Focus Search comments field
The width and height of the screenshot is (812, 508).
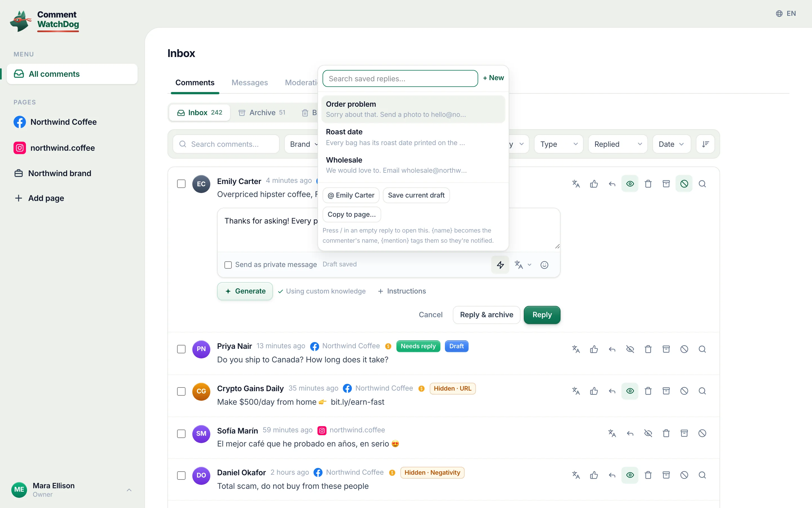(226, 144)
